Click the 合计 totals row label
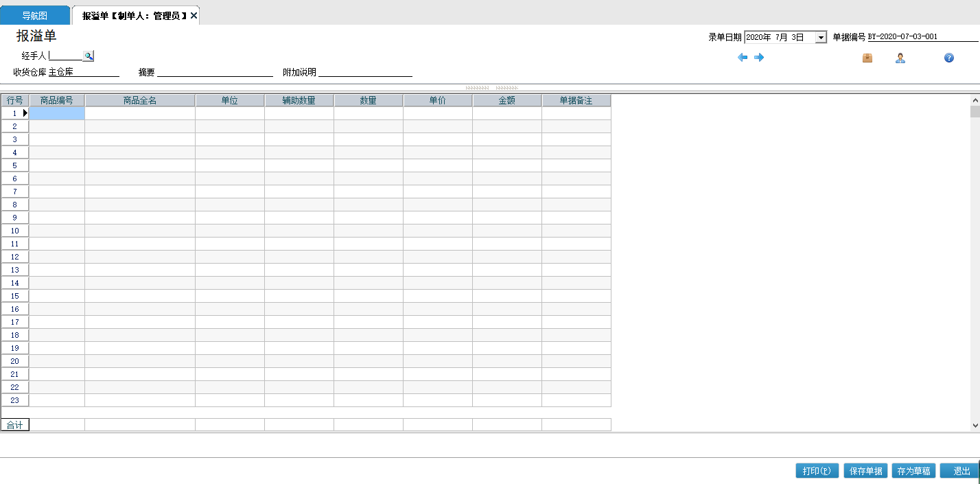The height and width of the screenshot is (484, 980). tap(15, 425)
